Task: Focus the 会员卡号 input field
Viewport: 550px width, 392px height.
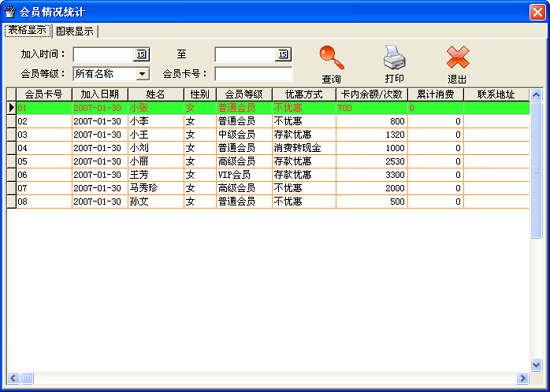Action: pos(253,74)
